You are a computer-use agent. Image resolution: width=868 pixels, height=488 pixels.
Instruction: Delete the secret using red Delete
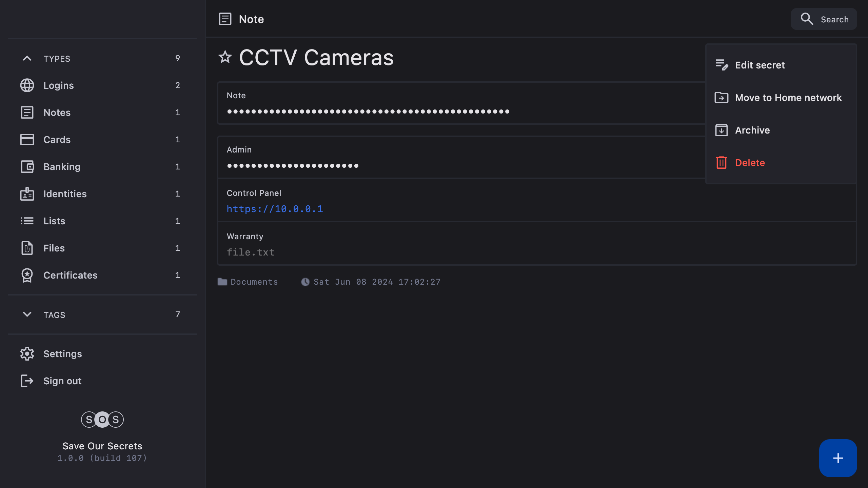pyautogui.click(x=750, y=163)
